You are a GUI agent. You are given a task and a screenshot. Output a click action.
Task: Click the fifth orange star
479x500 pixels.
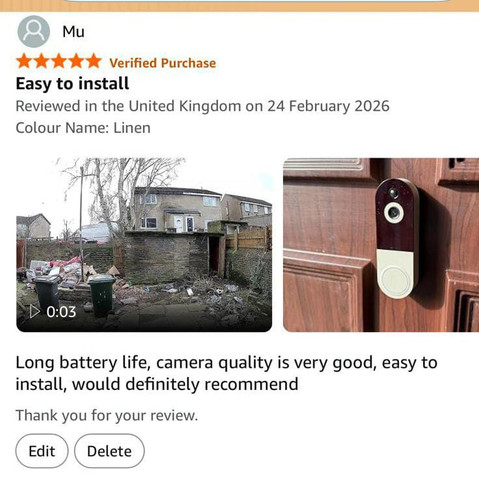(x=93, y=61)
